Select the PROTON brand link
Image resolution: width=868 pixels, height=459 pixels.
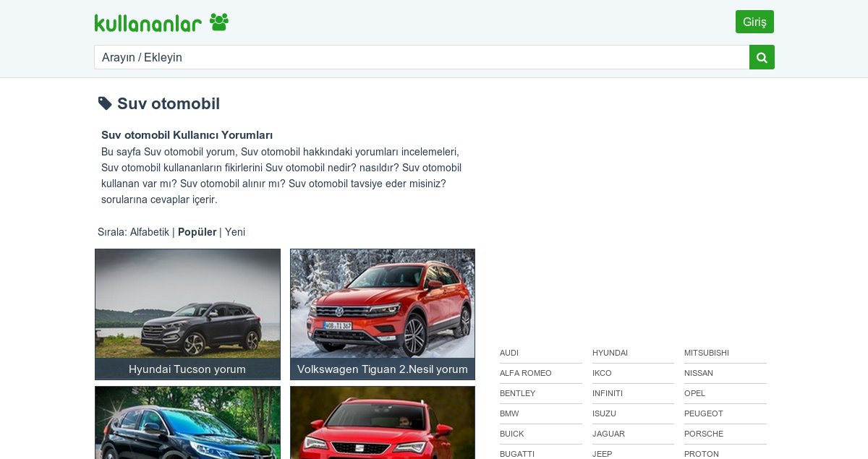coord(702,454)
